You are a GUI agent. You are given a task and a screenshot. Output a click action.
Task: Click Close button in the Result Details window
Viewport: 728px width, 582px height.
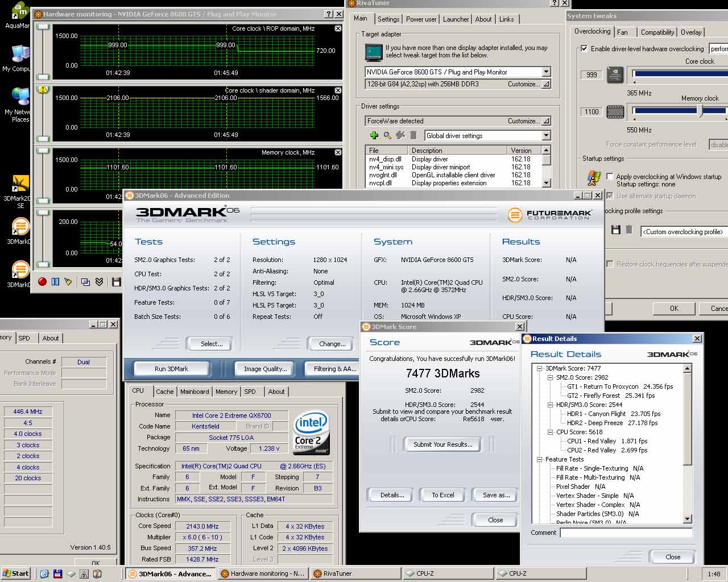pos(673,557)
